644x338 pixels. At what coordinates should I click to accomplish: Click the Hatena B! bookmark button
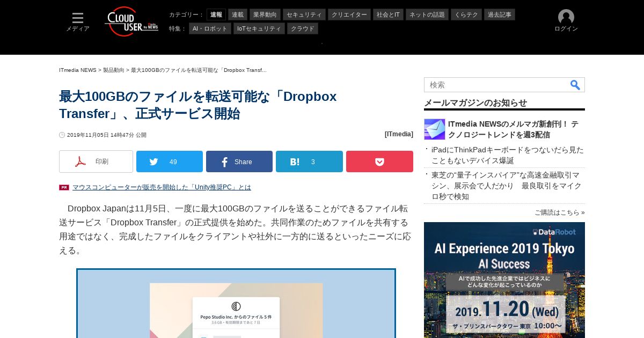pyautogui.click(x=309, y=161)
